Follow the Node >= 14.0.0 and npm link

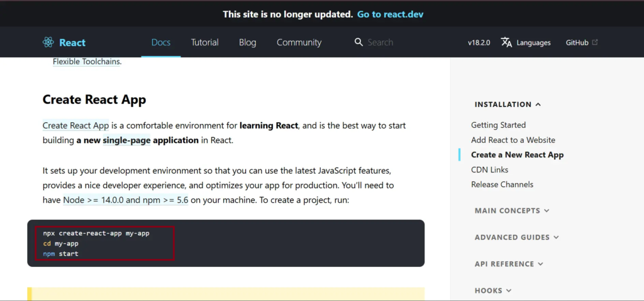[126, 200]
